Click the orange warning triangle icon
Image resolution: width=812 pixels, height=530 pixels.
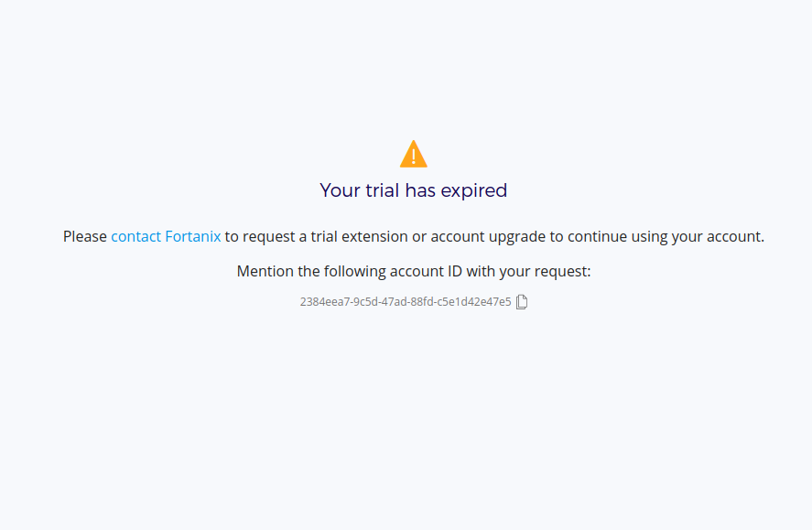point(414,154)
